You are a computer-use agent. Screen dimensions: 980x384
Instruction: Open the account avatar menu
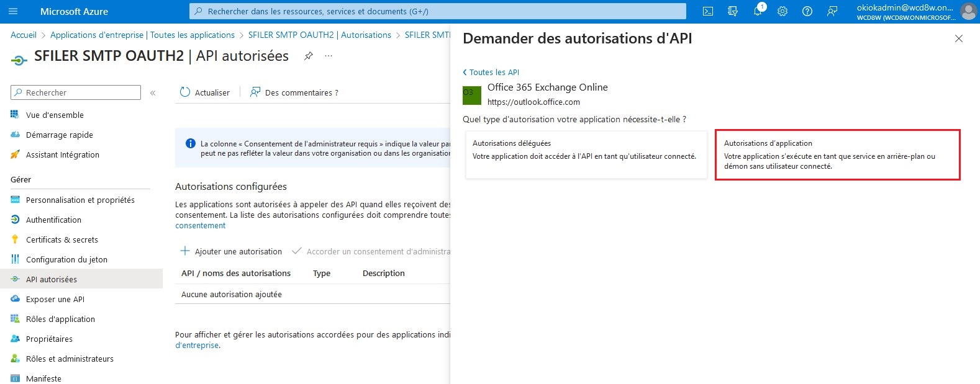click(968, 11)
